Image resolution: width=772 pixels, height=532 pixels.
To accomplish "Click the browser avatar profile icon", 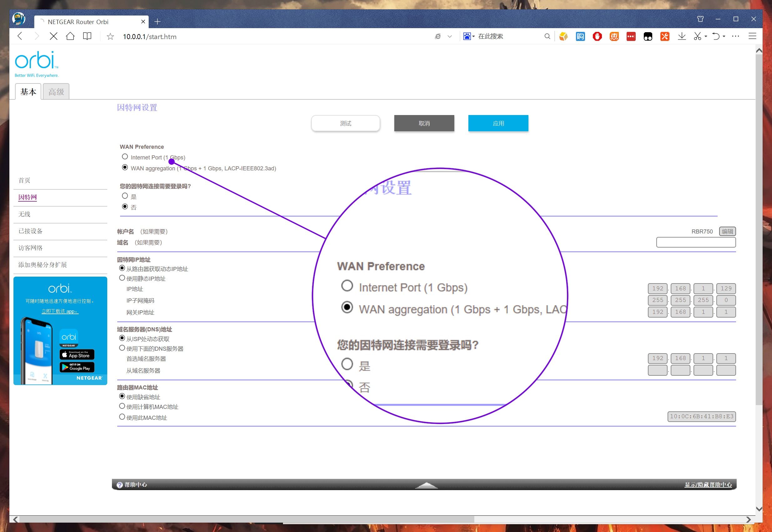I will [19, 19].
